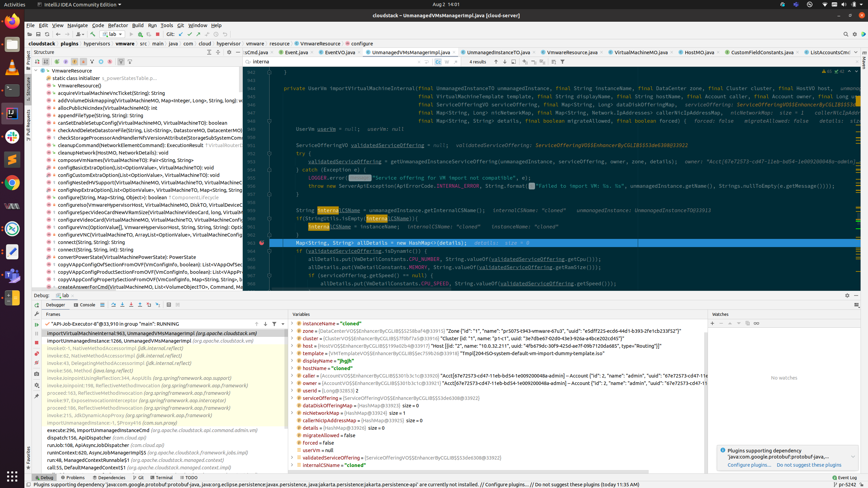Click the Commit changes checkmark in Git toolbar
Viewport: 868px width, 488px height.
[189, 34]
